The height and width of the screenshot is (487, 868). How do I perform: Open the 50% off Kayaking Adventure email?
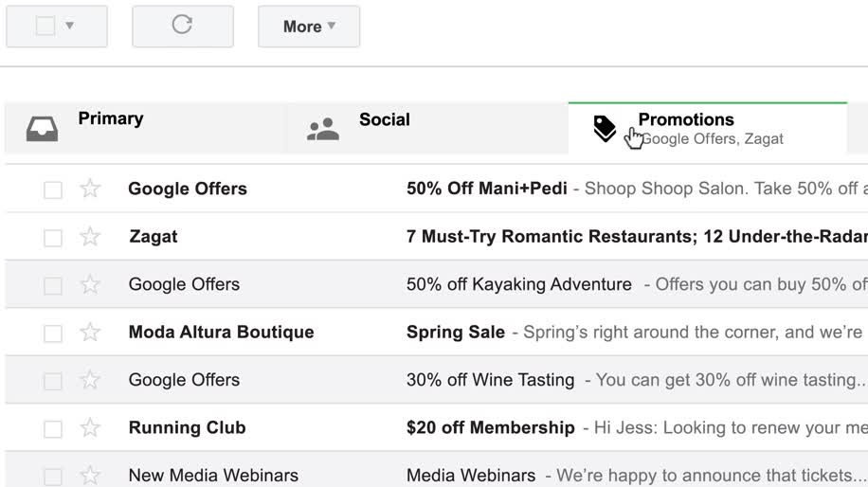(518, 284)
